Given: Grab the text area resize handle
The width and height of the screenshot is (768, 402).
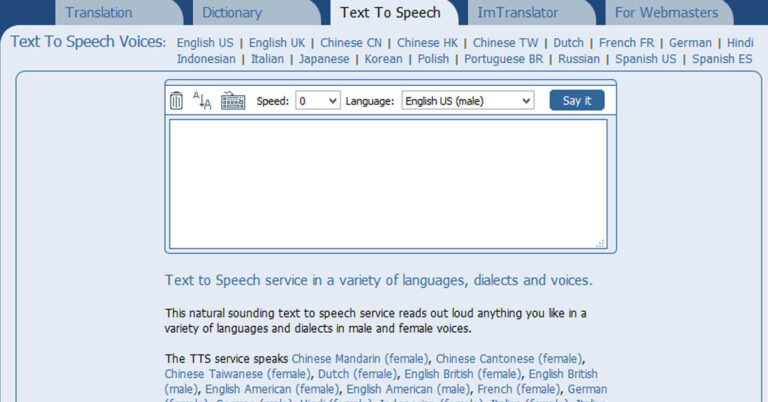Looking at the screenshot, I should click(x=600, y=243).
